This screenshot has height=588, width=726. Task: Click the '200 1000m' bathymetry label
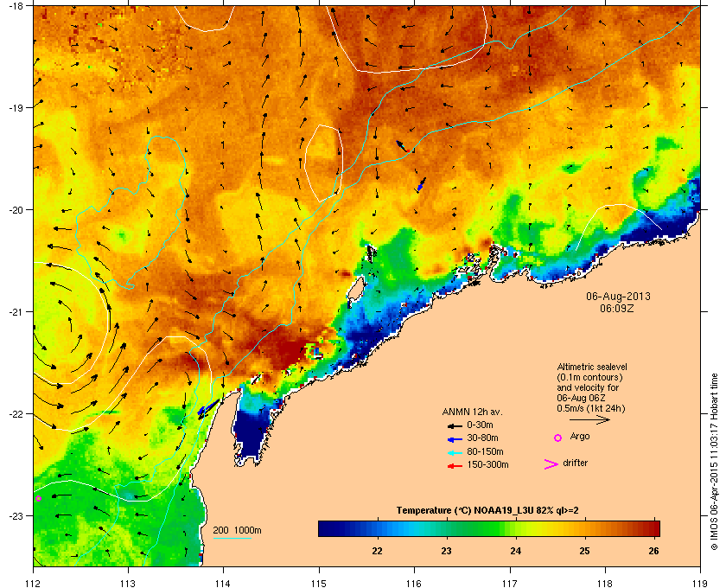237,530
